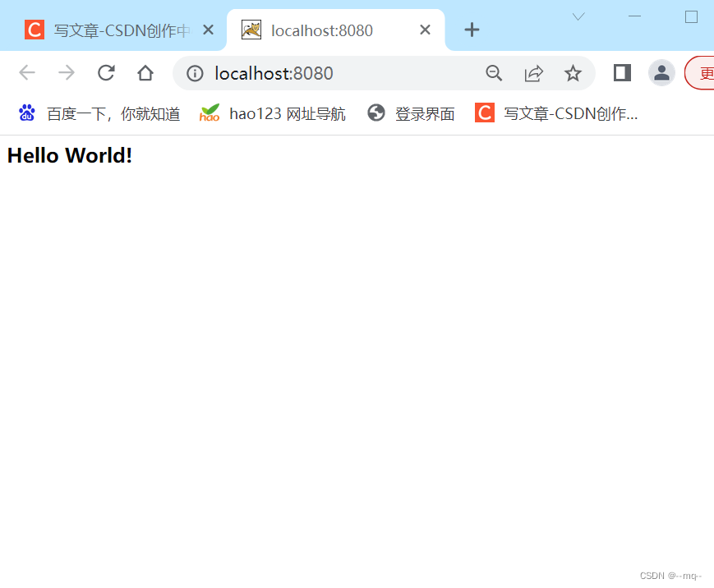Open the home page icon
The width and height of the screenshot is (714, 588).
pyautogui.click(x=145, y=72)
